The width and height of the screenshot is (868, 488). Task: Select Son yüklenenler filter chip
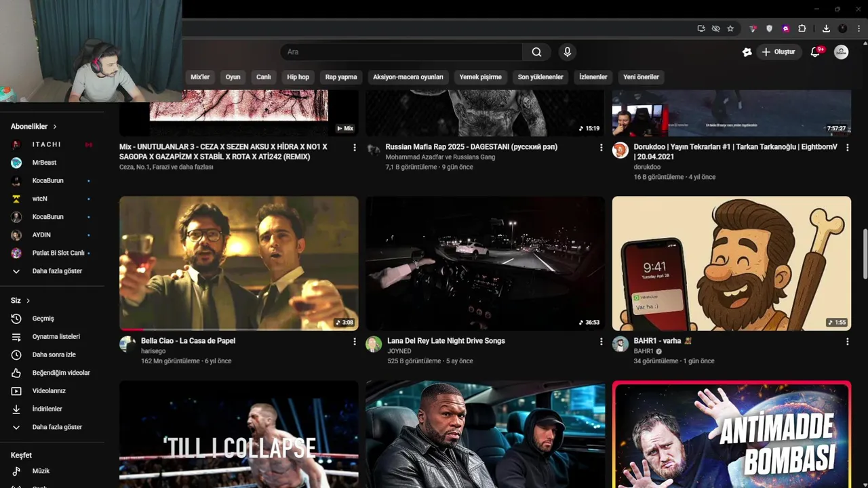click(540, 77)
